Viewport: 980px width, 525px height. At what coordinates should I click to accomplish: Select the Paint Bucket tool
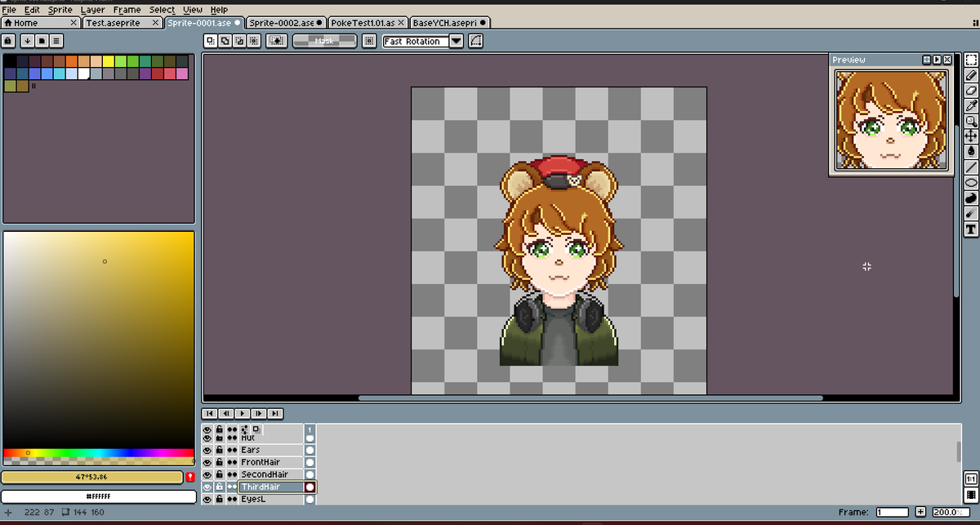pos(972,151)
